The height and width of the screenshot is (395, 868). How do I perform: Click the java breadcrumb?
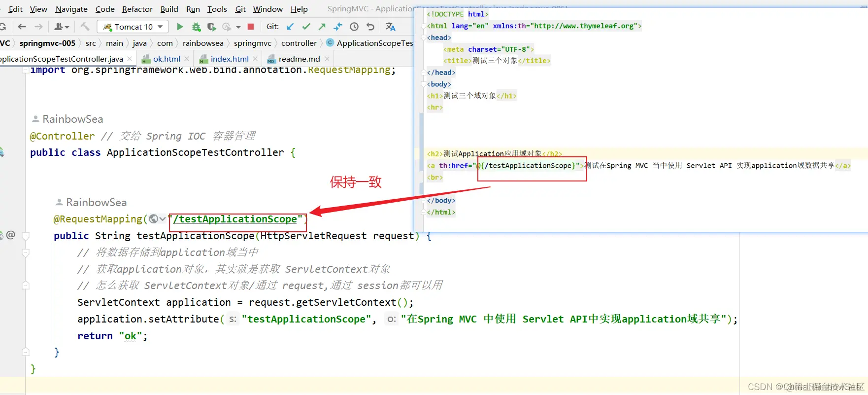(139, 43)
